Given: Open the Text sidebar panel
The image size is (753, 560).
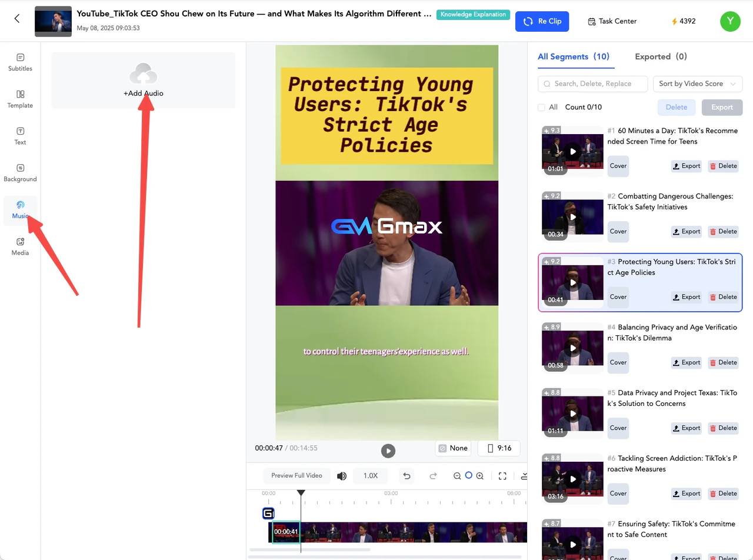Looking at the screenshot, I should (x=20, y=136).
